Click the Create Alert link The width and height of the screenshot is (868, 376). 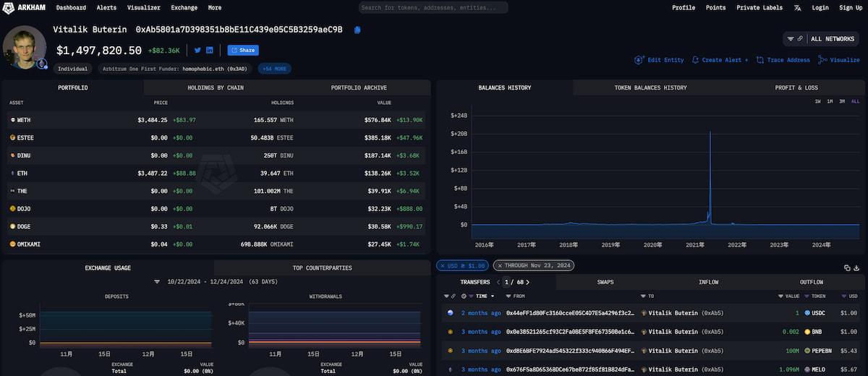[720, 60]
